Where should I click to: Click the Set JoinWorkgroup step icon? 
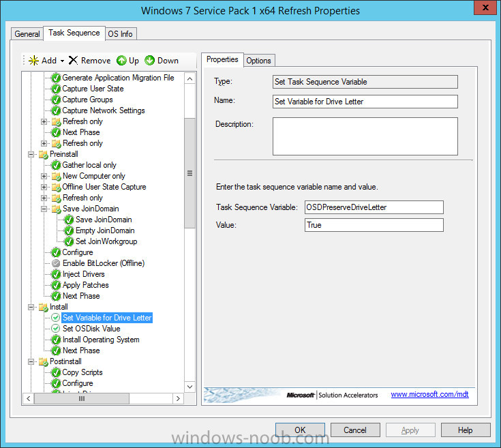(69, 241)
